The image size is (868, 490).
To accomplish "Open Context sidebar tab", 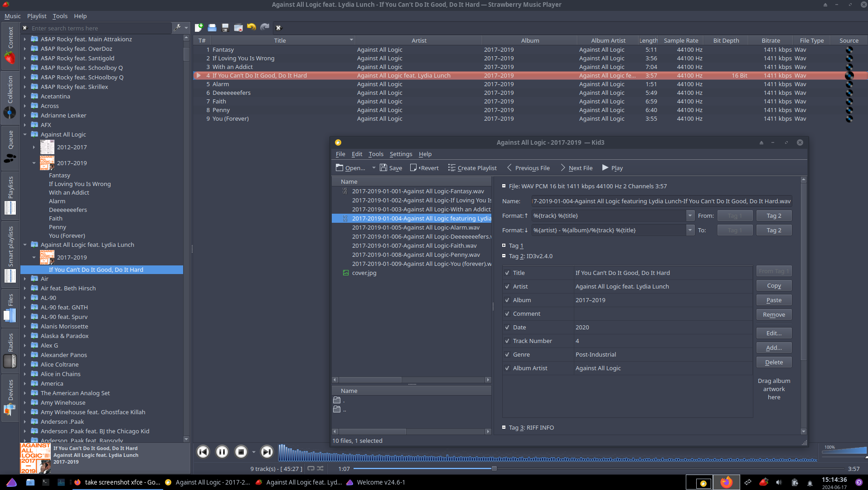I will point(10,45).
